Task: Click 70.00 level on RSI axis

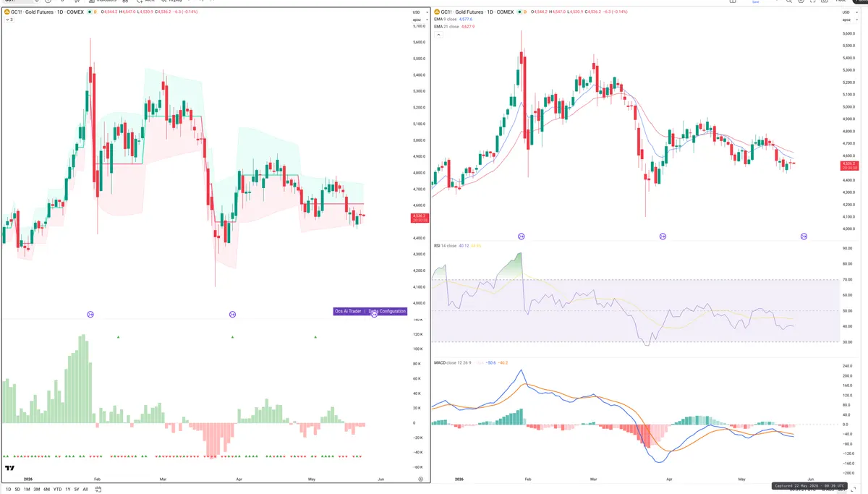Action: 848,280
